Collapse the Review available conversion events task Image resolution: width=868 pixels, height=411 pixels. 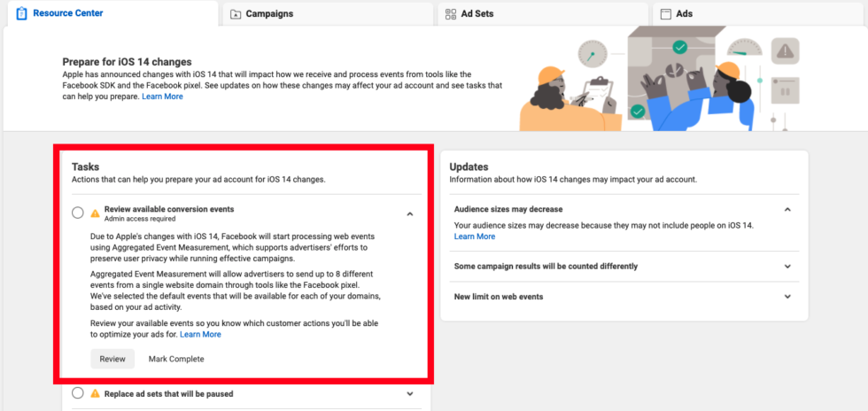[409, 213]
